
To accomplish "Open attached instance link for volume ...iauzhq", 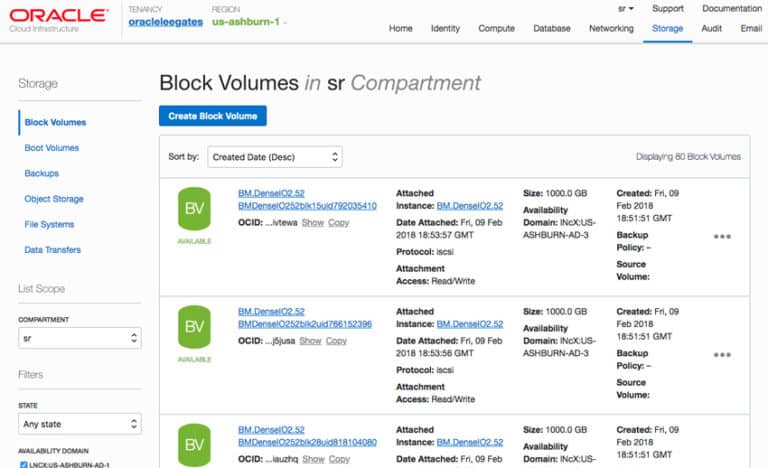I will click(x=470, y=442).
